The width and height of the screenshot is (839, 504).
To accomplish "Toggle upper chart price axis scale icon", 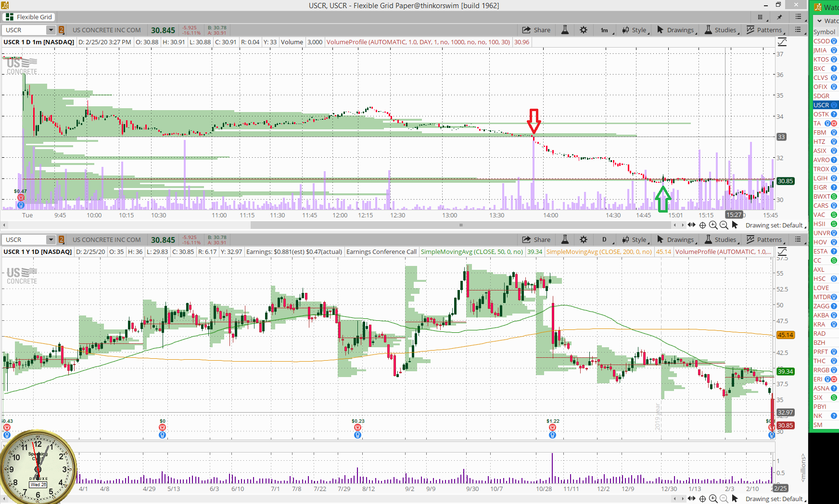I will (x=782, y=42).
